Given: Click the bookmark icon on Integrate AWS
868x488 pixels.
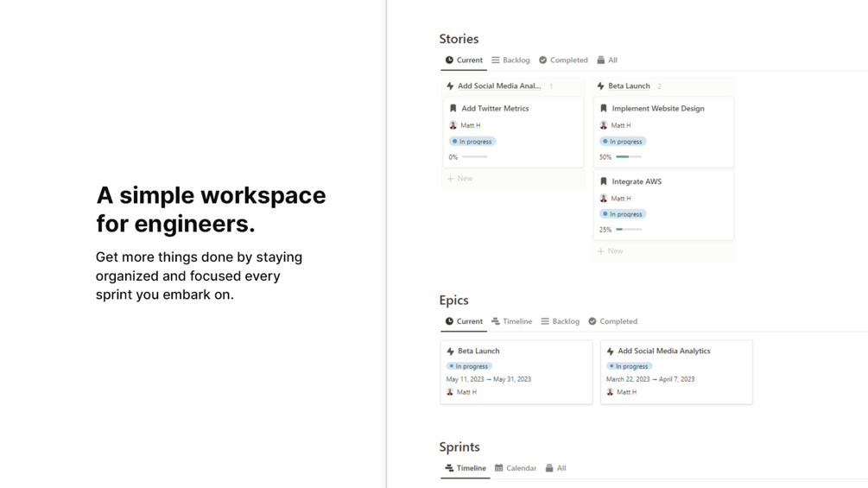Looking at the screenshot, I should tap(604, 181).
